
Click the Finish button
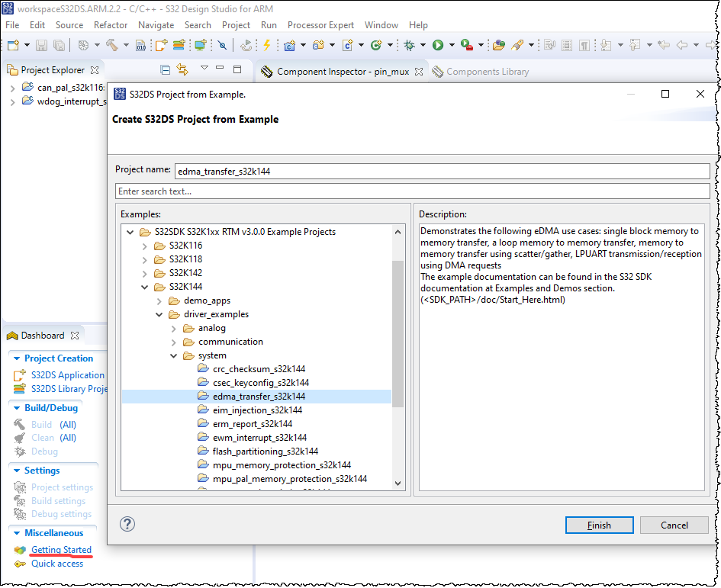click(599, 525)
